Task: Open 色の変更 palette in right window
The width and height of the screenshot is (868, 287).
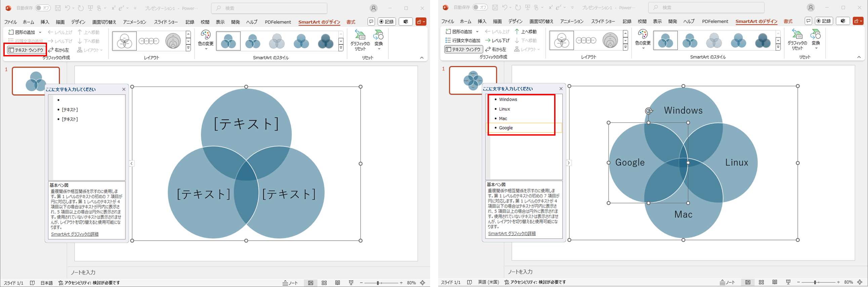Action: coord(643,39)
